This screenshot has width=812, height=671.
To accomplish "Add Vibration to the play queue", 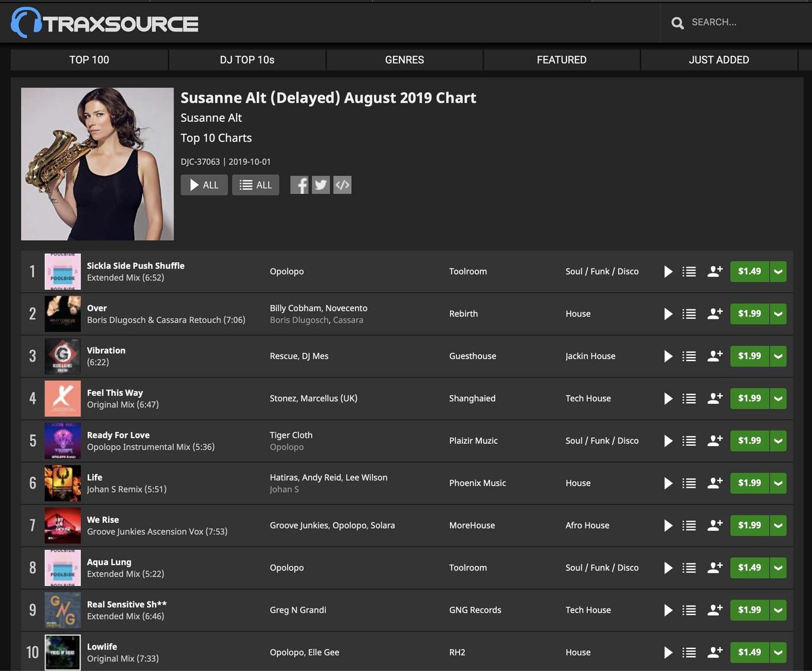I will pyautogui.click(x=689, y=356).
